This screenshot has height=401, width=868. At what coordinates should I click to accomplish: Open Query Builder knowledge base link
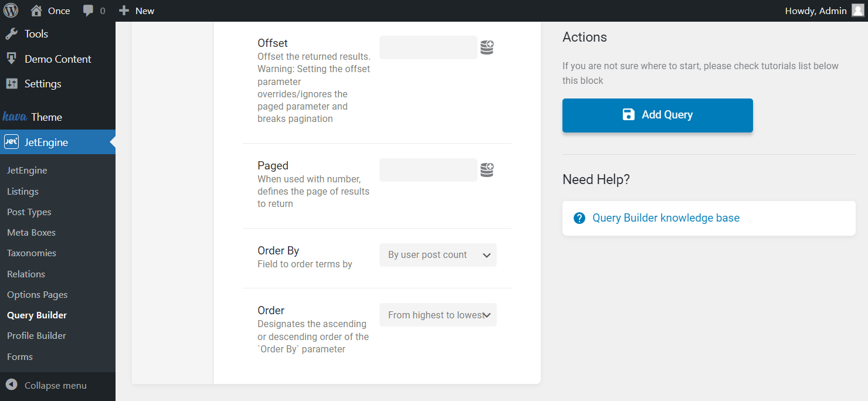[x=666, y=218]
